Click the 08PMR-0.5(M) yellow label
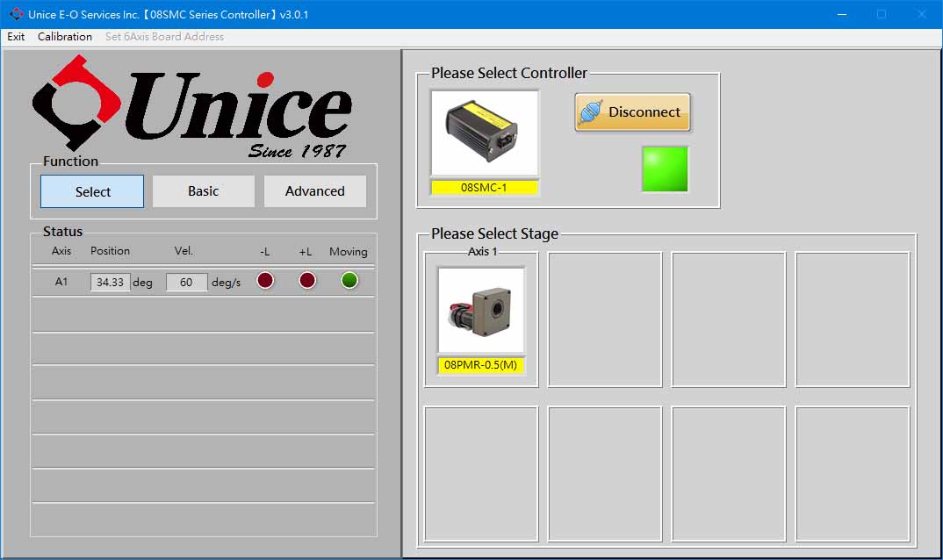This screenshot has width=943, height=560. (480, 365)
